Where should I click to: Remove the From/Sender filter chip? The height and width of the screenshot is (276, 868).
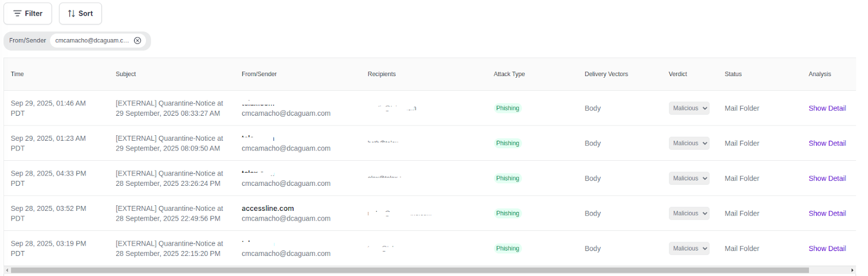[138, 41]
